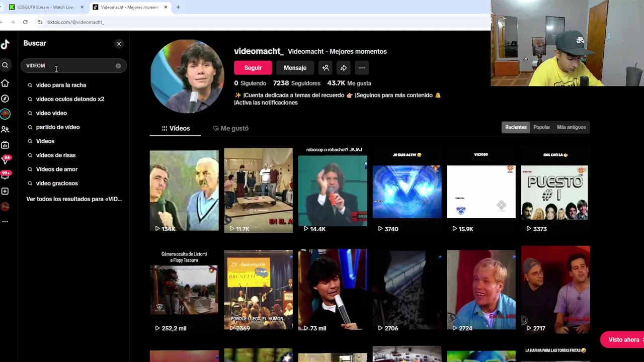Sort videos by Popular
Screen dimensions: 644x362
point(541,127)
